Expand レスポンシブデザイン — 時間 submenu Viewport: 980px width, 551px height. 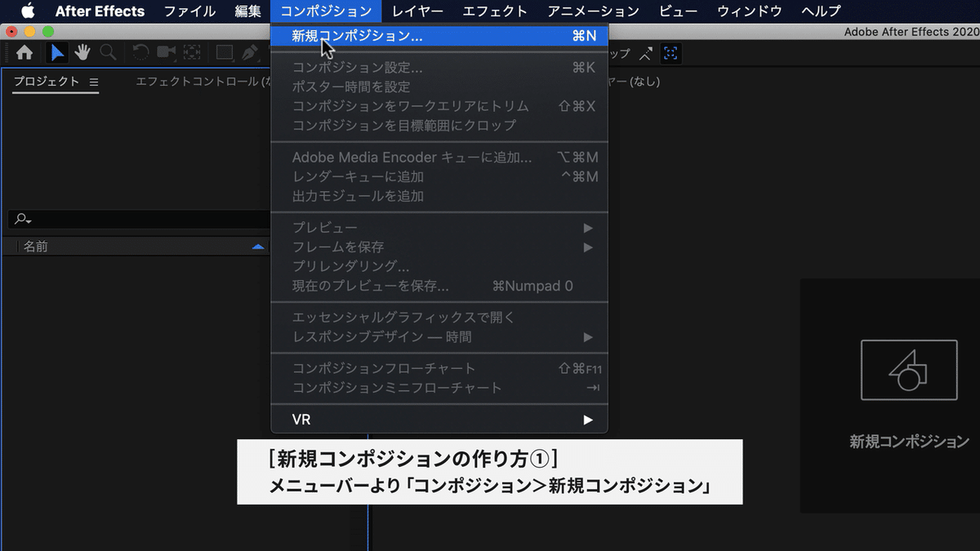tap(439, 336)
